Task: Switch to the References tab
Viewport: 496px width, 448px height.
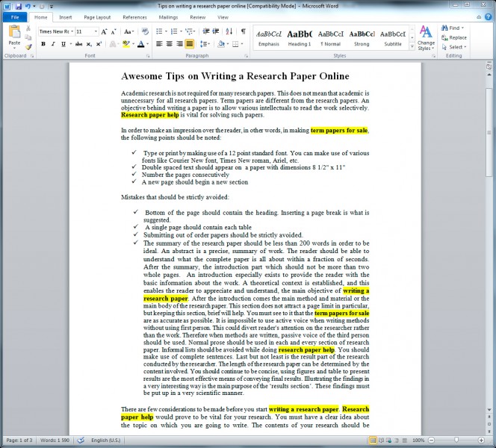Action: 134,17
